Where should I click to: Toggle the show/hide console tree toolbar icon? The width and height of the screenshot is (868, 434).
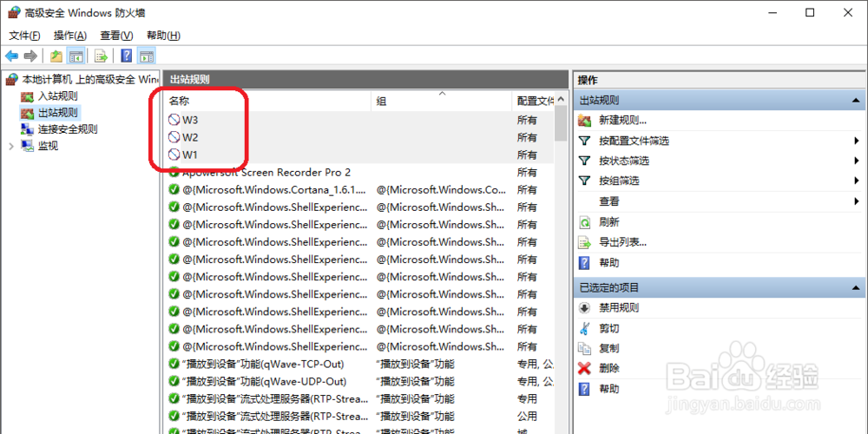coord(76,56)
